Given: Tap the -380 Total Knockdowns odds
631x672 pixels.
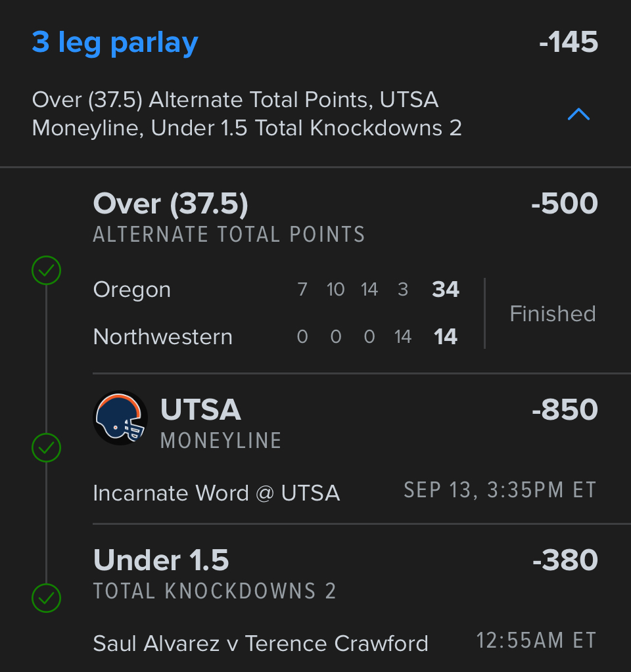Looking at the screenshot, I should [x=564, y=561].
